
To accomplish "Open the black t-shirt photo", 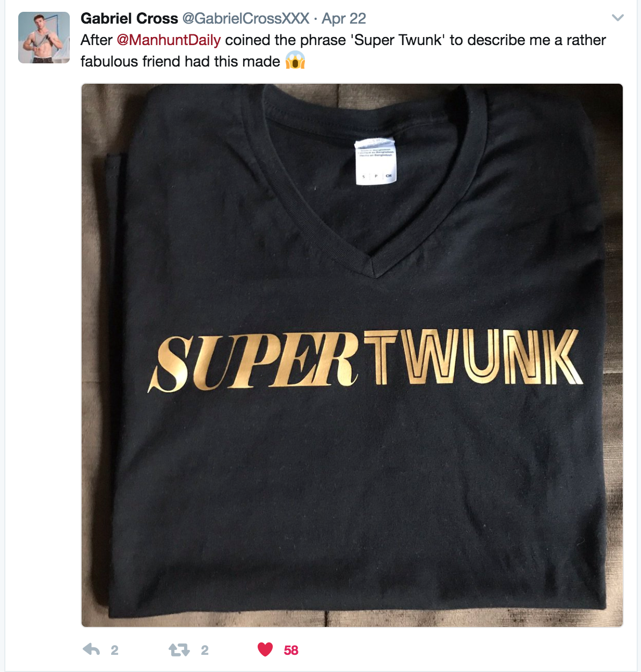I will coord(352,355).
